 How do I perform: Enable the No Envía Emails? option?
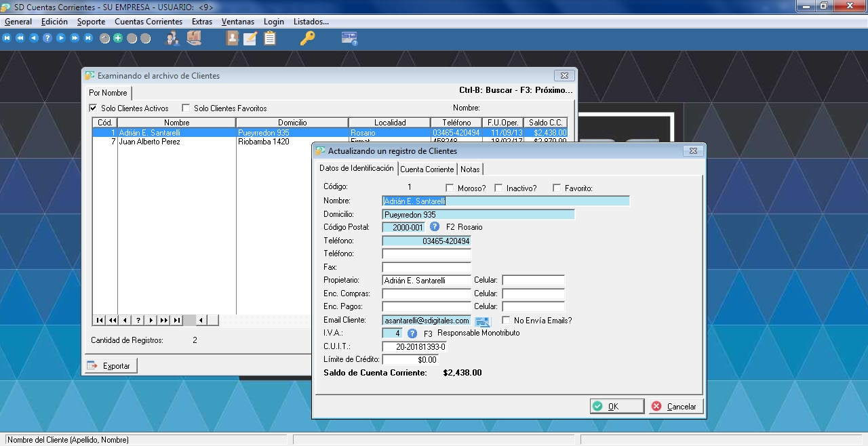pos(507,321)
